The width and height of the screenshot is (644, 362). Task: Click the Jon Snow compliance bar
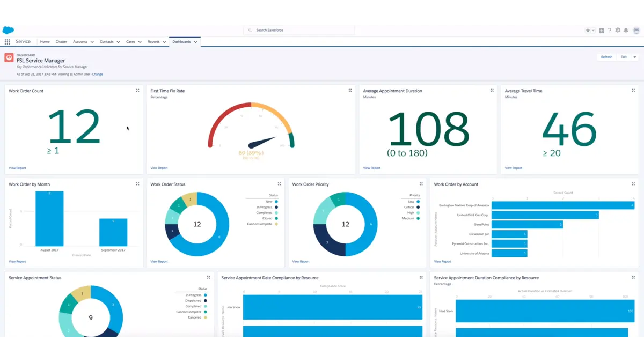point(333,307)
